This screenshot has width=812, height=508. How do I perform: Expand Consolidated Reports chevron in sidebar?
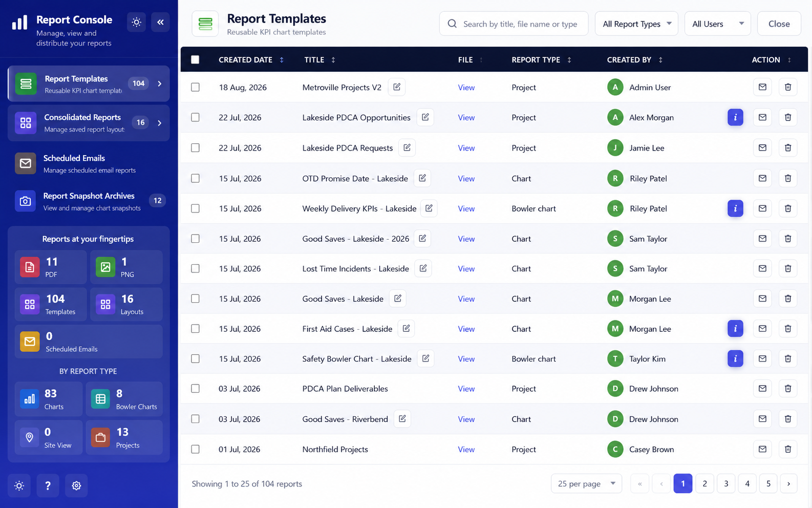[x=160, y=123]
